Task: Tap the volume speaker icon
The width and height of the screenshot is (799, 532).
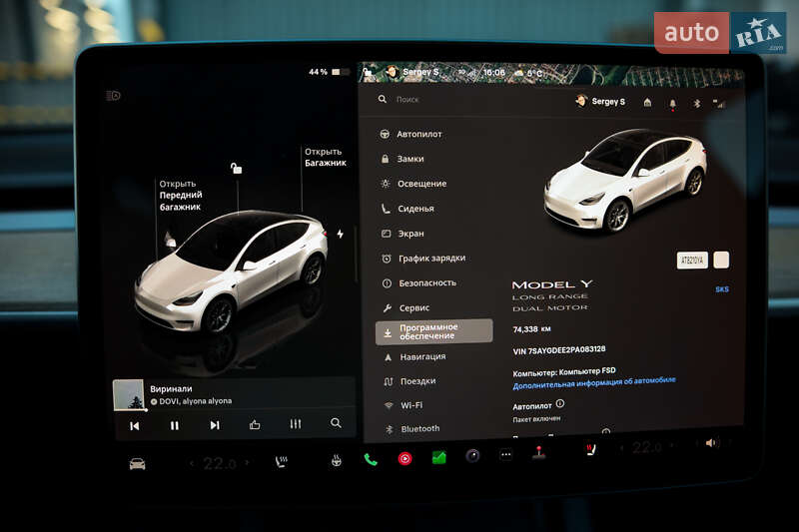Action: [x=711, y=443]
